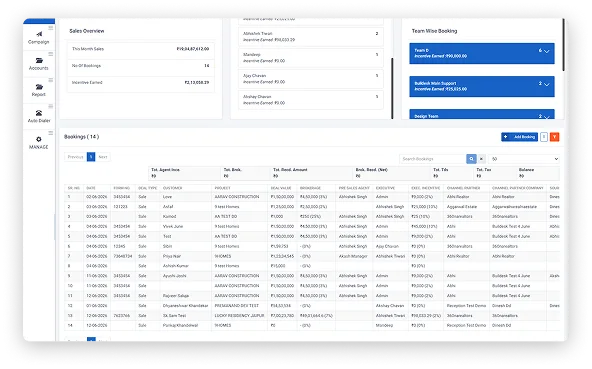The height and width of the screenshot is (369, 592).
Task: Click customer Dnyaneshwar Khandekar in row 12
Action: 185,306
